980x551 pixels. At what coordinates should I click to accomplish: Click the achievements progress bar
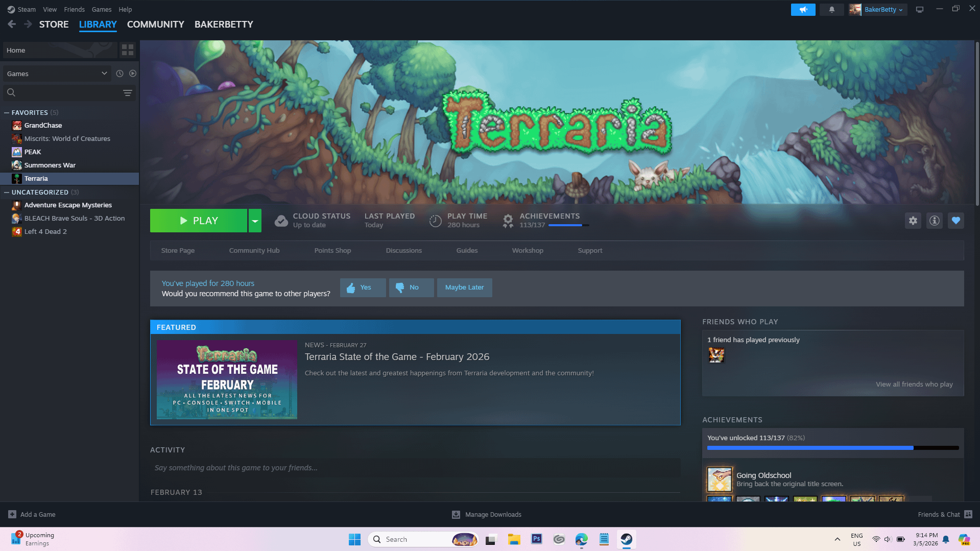(x=832, y=448)
